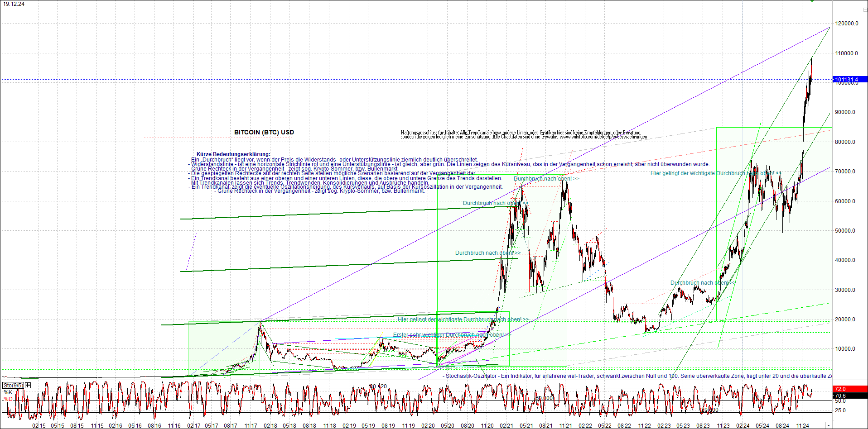Click the 60000.0 price axis label
Viewport: 868px width, 429px height.
point(845,201)
